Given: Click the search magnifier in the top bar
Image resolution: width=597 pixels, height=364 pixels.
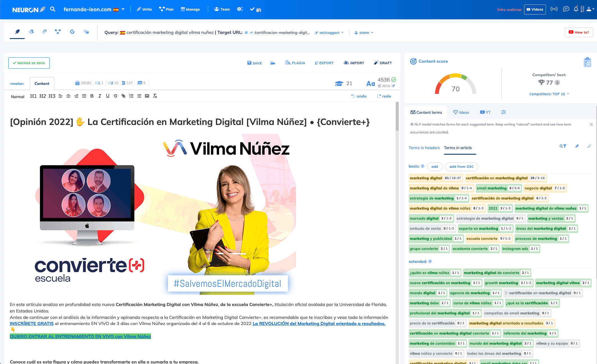Looking at the screenshot, I should click(52, 9).
